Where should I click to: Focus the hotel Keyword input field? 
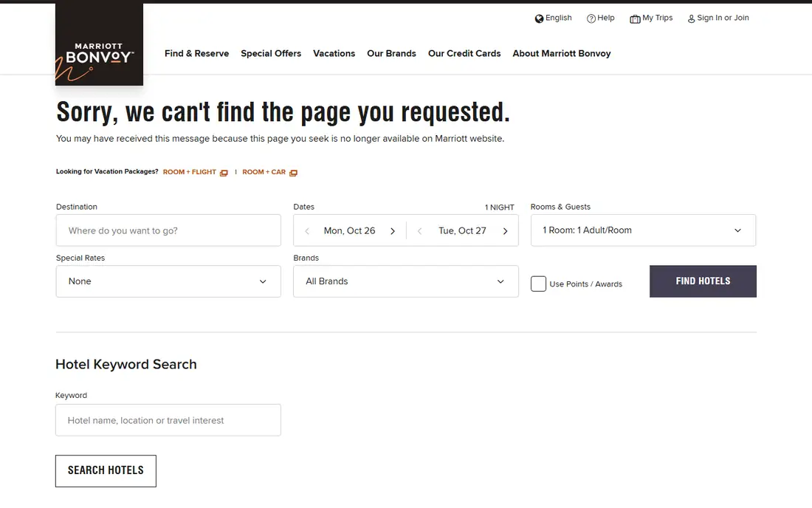(x=168, y=420)
